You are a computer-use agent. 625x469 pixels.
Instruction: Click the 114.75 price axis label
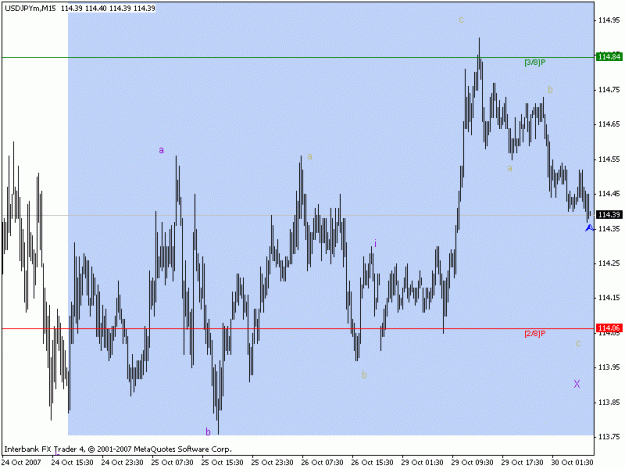point(609,90)
